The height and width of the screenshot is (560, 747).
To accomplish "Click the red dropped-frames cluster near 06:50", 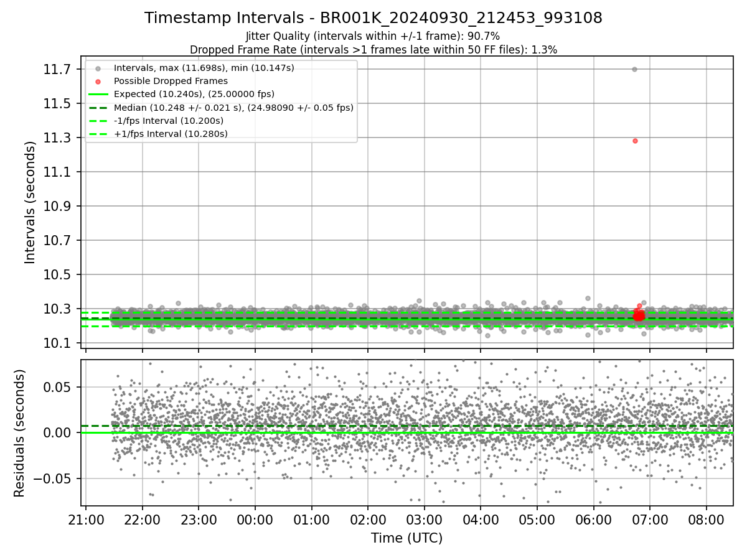I will 639,315.
